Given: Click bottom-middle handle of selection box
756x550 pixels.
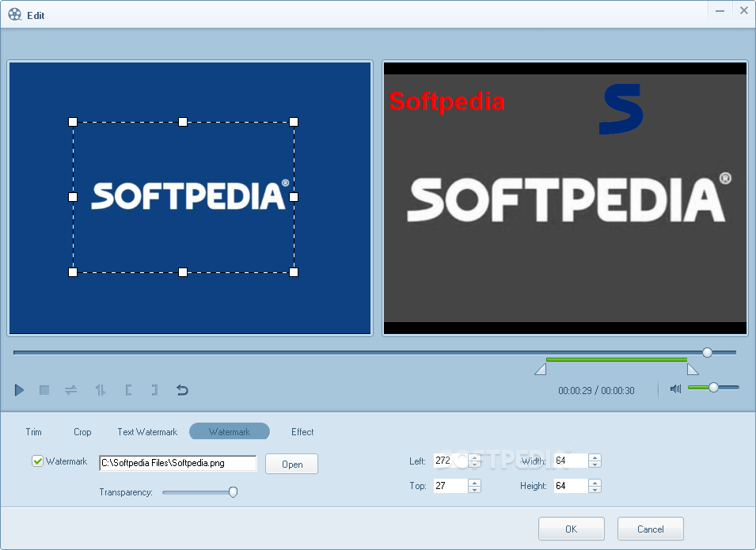Looking at the screenshot, I should point(183,272).
